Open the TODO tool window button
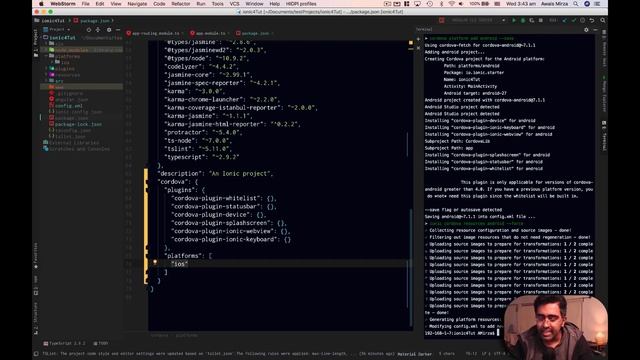Screen dimensions: 640x360 coord(100,343)
